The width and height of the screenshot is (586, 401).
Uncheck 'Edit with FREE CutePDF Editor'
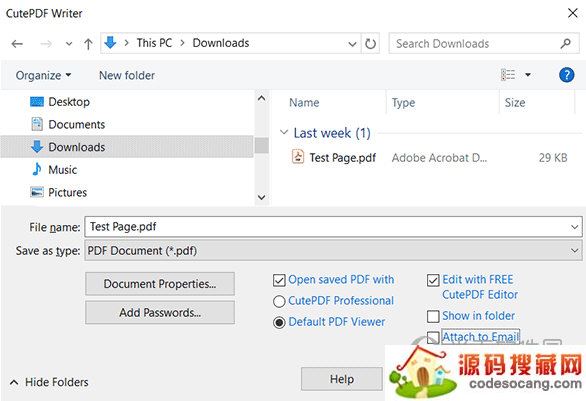pyautogui.click(x=433, y=280)
